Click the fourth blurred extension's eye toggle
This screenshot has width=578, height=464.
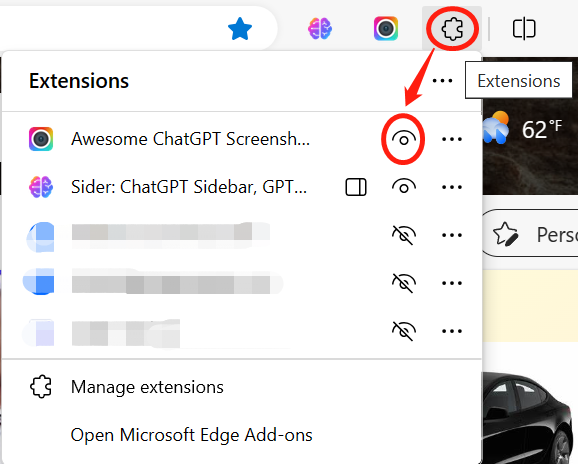[404, 283]
